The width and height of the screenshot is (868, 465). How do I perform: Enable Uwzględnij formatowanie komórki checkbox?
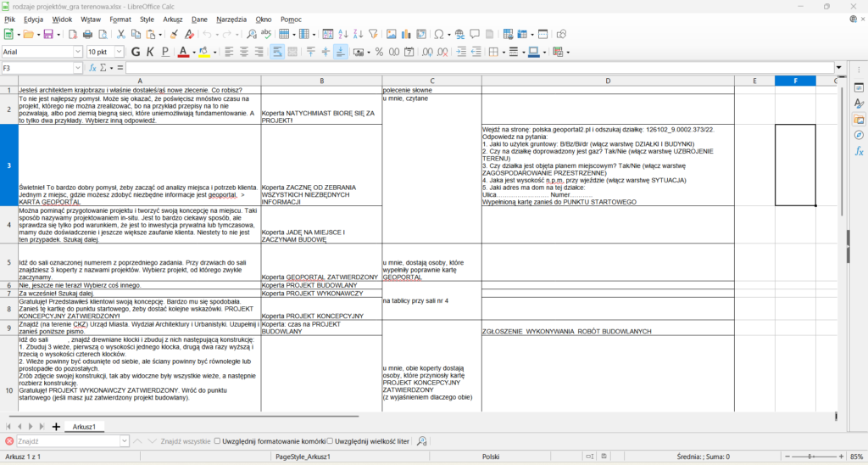[218, 441]
